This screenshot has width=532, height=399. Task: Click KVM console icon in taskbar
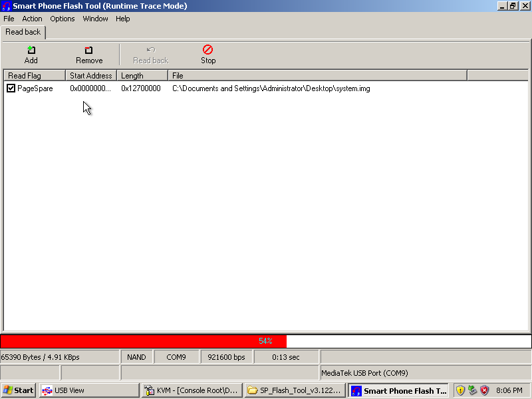click(149, 390)
